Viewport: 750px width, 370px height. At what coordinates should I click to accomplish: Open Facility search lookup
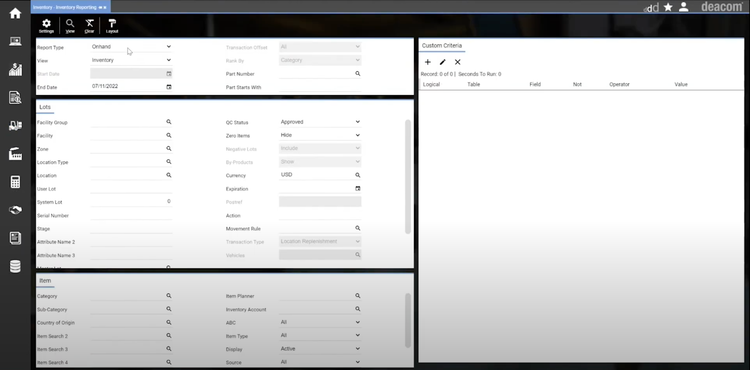coord(169,135)
